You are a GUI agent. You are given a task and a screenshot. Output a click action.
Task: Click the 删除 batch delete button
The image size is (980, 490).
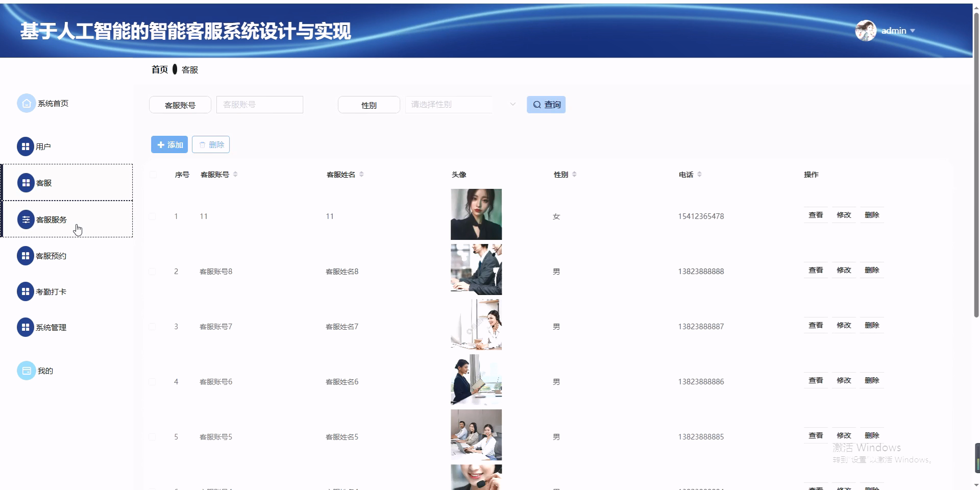[211, 144]
